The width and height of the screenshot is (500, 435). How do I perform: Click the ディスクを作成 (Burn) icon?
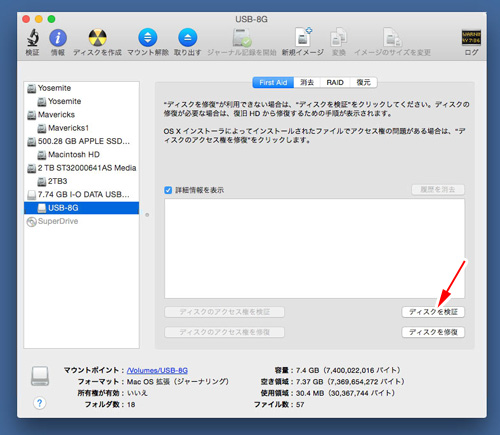(x=97, y=38)
